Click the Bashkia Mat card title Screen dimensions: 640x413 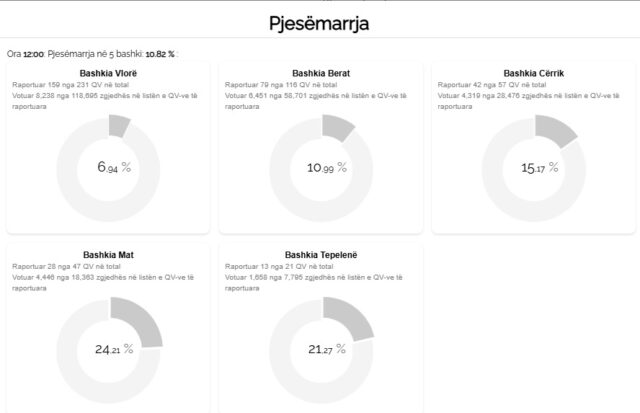click(x=108, y=255)
